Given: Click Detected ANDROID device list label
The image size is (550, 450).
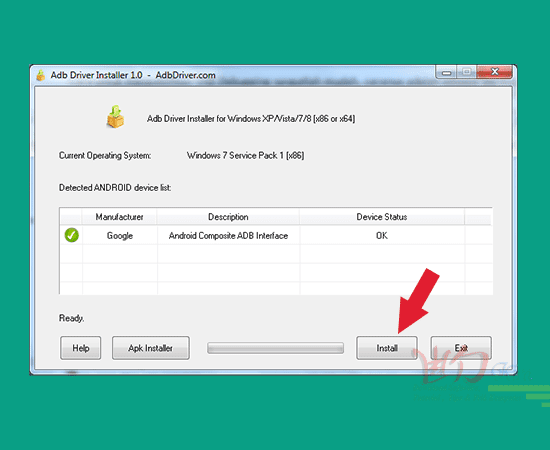Looking at the screenshot, I should coord(115,188).
